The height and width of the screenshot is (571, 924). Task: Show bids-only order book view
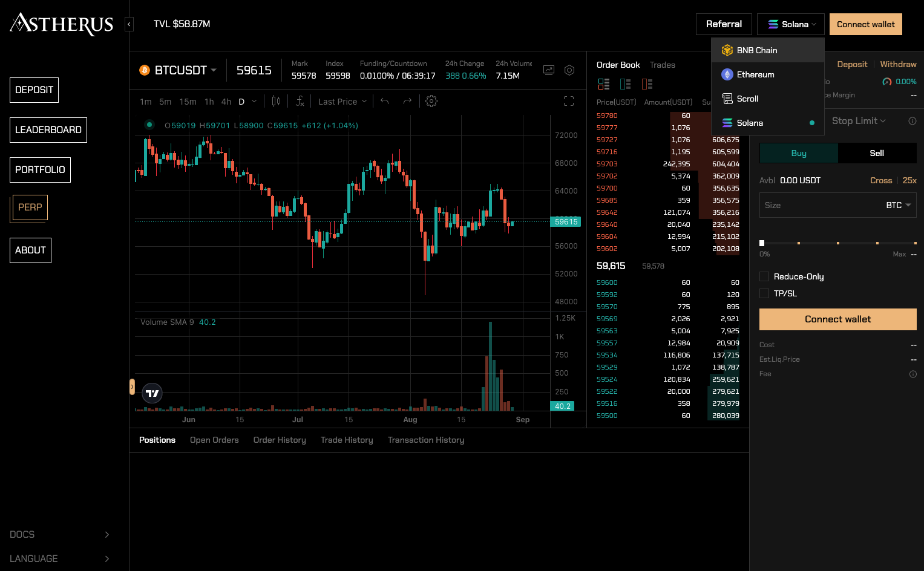point(626,84)
